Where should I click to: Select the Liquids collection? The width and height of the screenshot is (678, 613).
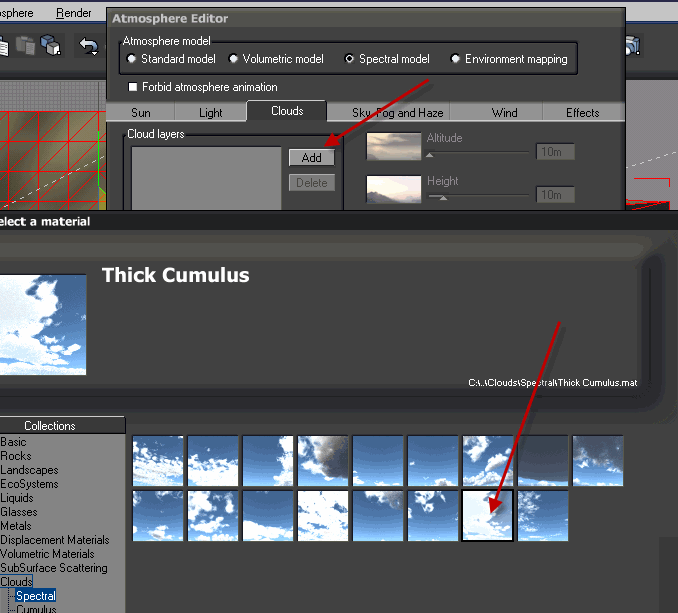17,498
